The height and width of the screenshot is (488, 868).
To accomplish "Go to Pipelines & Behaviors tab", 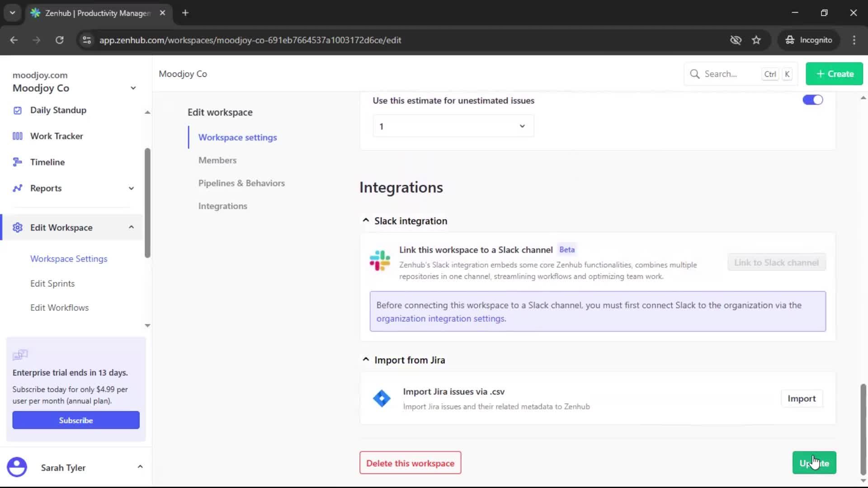I will 241,183.
